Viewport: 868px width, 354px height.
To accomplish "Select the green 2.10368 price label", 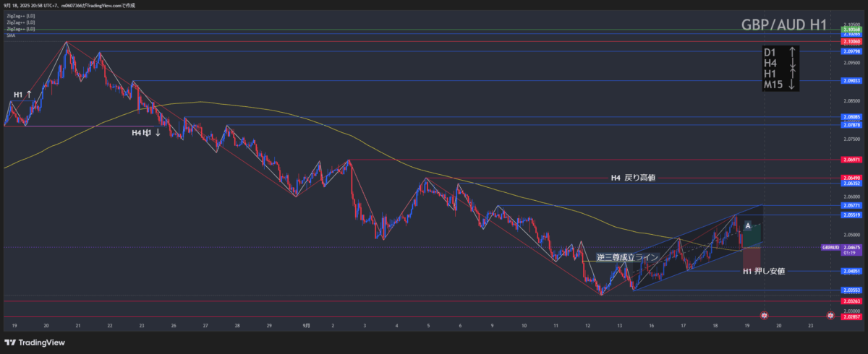I will 851,30.
